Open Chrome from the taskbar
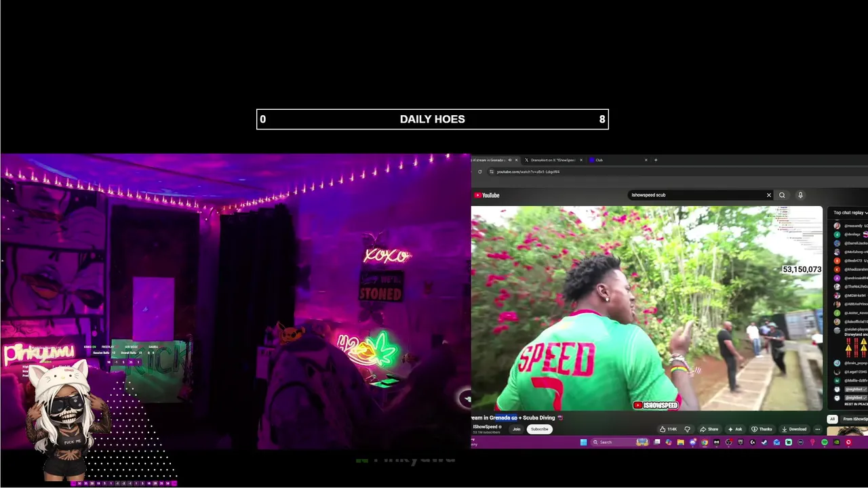Image resolution: width=868 pixels, height=488 pixels. (705, 443)
